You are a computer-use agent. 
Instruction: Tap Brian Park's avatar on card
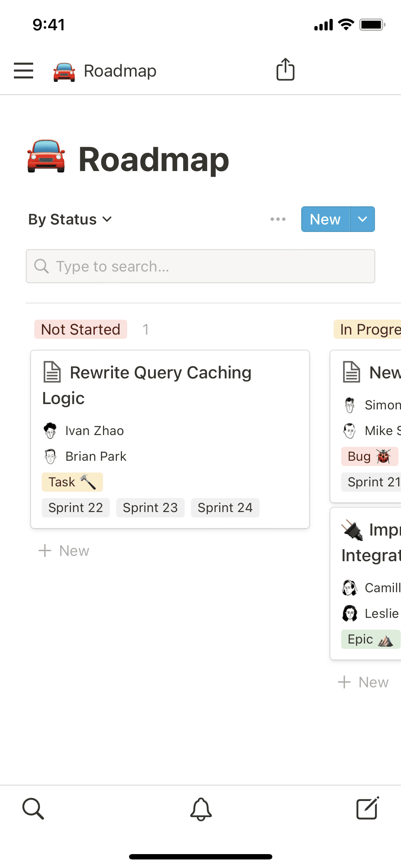50,456
